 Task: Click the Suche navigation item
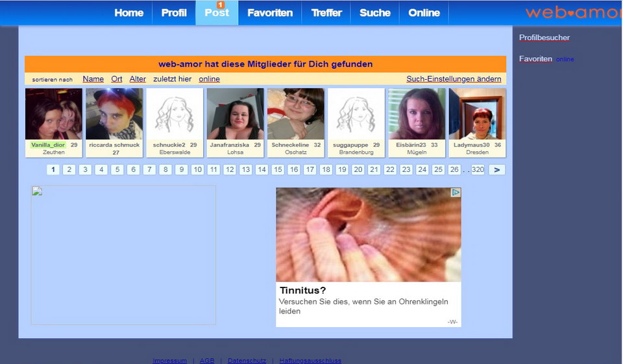375,13
